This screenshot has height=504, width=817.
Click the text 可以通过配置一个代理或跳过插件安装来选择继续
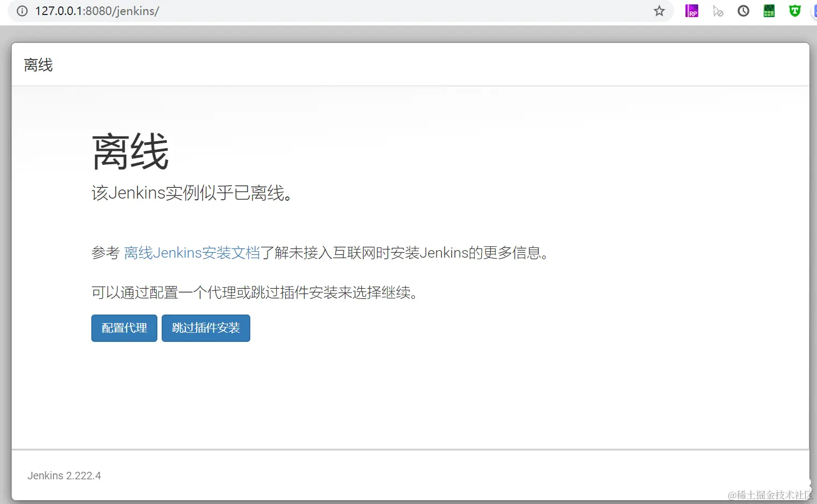click(x=255, y=293)
